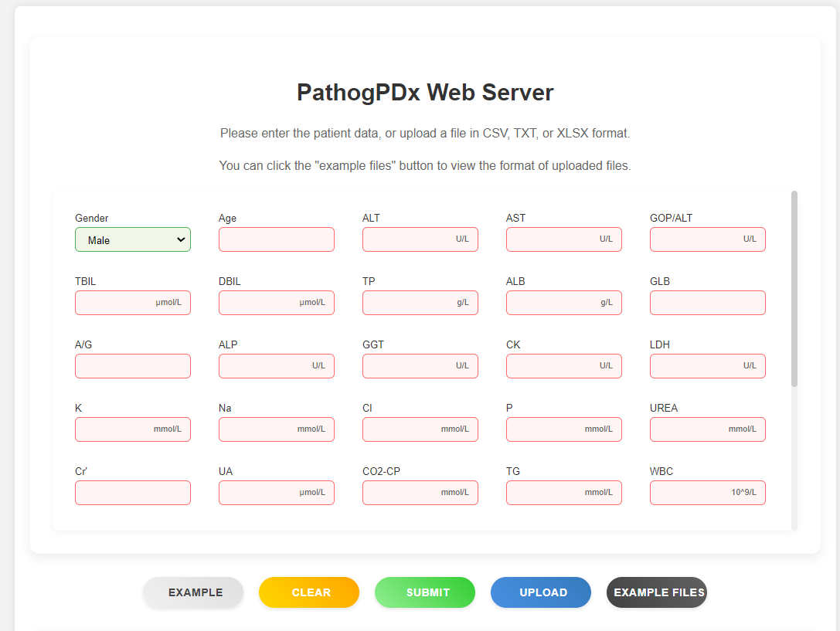This screenshot has height=631, width=840.
Task: Click the GGT input field
Action: click(420, 366)
